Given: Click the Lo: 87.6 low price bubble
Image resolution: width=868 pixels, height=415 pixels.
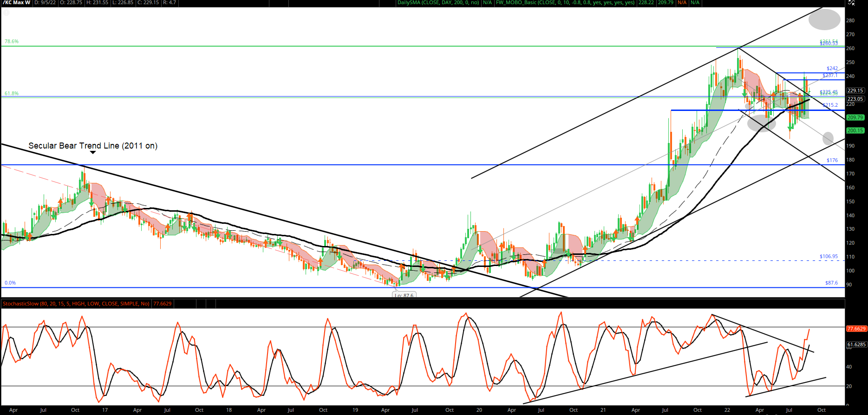Looking at the screenshot, I should [404, 295].
